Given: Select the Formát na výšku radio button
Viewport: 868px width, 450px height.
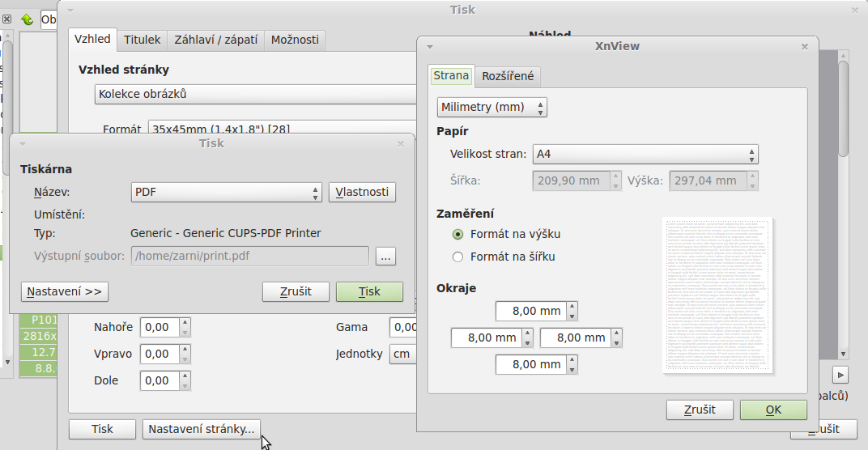Looking at the screenshot, I should (x=458, y=235).
